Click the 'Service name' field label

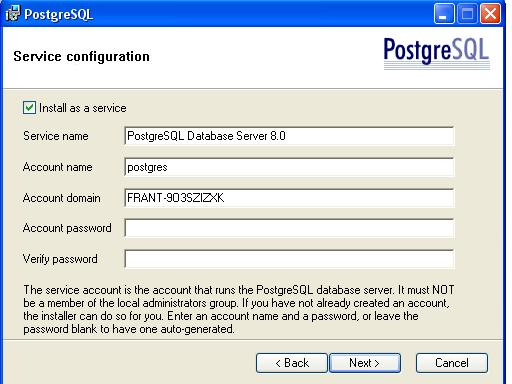56,136
